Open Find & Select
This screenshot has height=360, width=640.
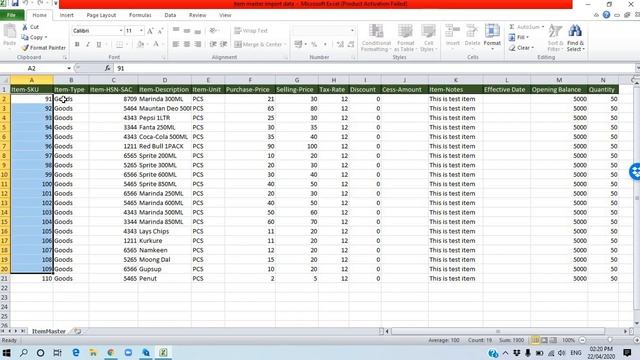click(576, 38)
